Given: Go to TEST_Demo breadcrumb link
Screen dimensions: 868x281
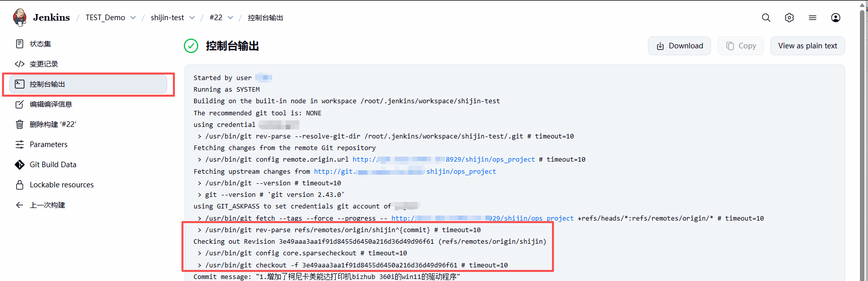Looking at the screenshot, I should click(105, 18).
